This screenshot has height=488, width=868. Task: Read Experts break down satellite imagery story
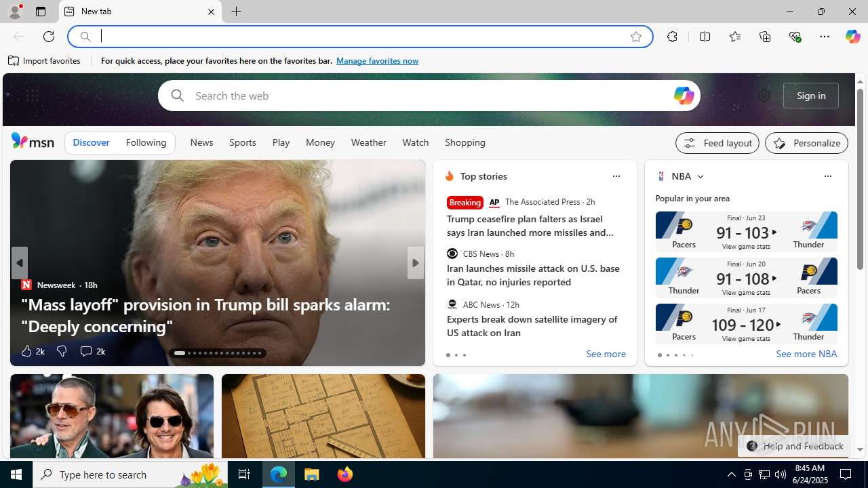[x=532, y=326]
